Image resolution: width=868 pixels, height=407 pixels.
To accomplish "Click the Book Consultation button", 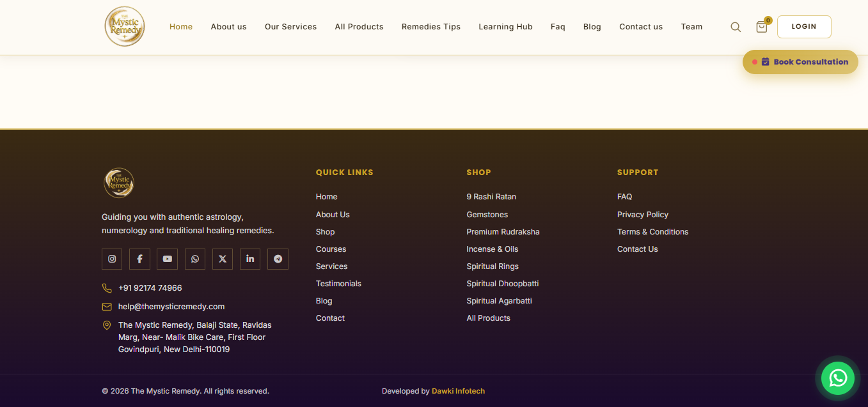I will tap(800, 62).
